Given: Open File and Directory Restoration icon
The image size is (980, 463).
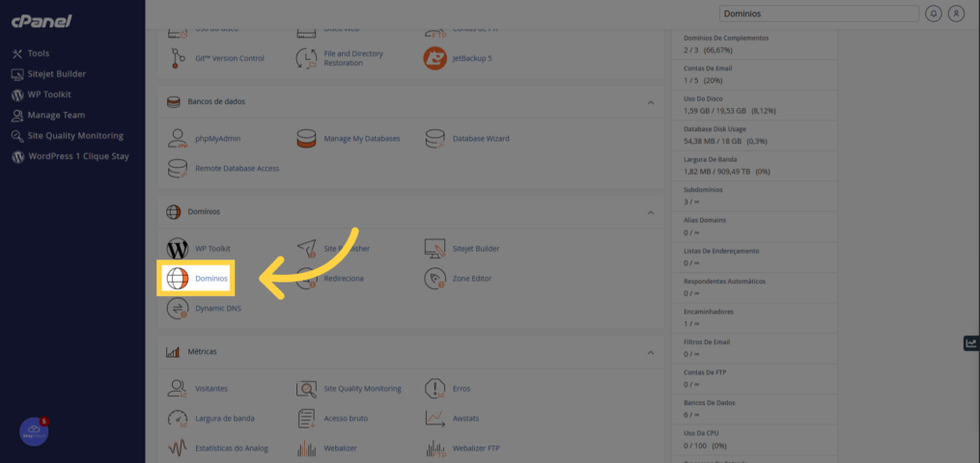Looking at the screenshot, I should 306,58.
